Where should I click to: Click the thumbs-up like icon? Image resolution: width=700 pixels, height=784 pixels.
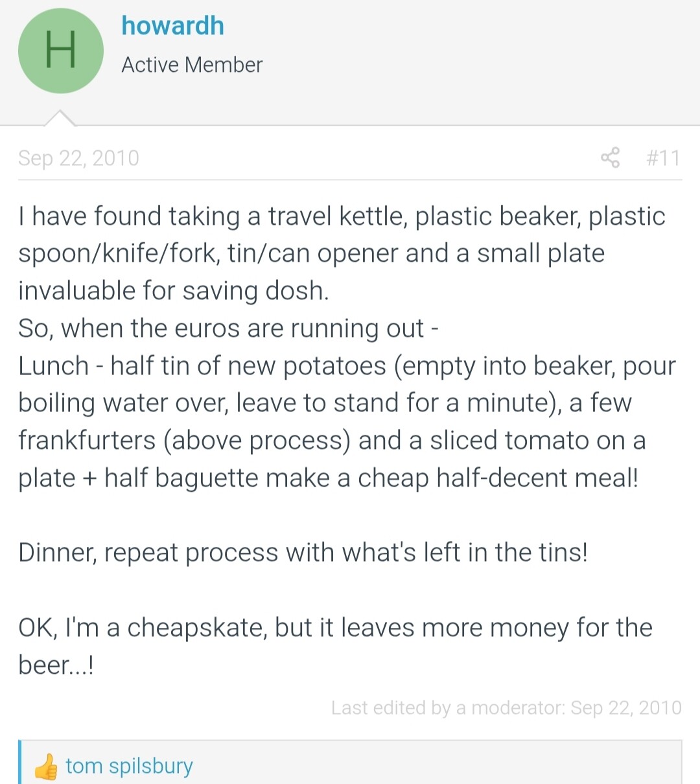[x=46, y=767]
